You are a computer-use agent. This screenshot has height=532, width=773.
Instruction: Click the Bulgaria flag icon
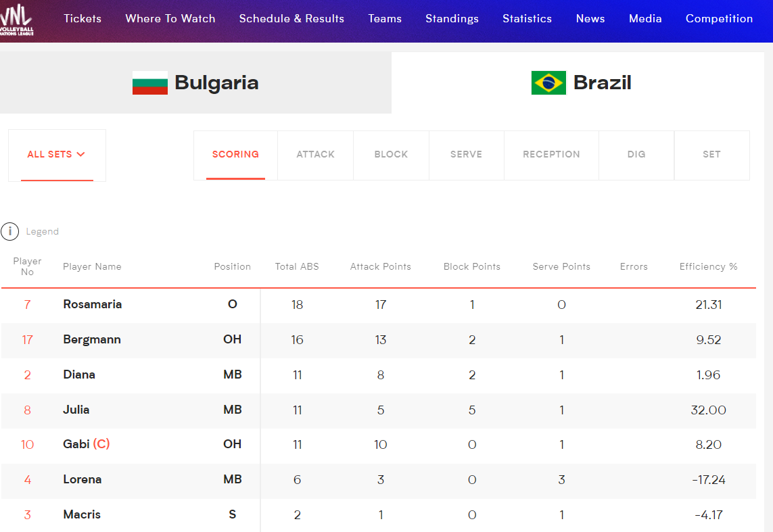(149, 82)
